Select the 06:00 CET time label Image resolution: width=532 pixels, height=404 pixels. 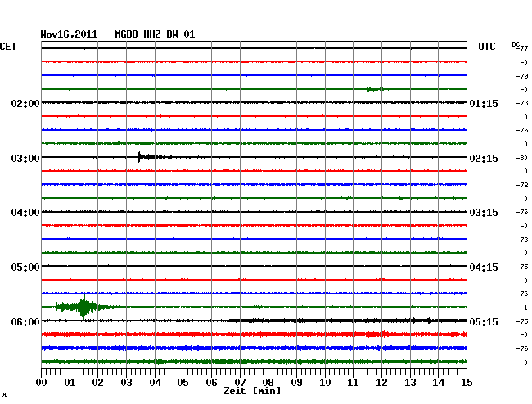click(x=25, y=321)
